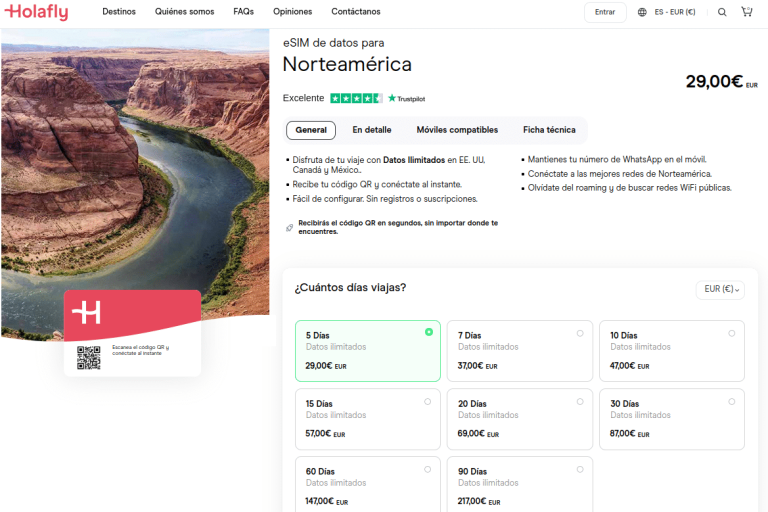This screenshot has height=512, width=768.
Task: Open the Móviles compatibles tab
Action: [x=457, y=130]
